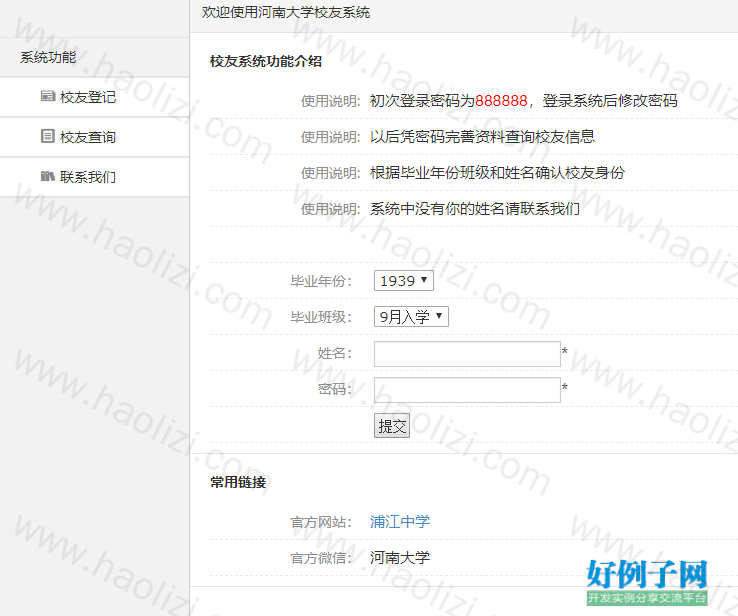Click the 常用链接 section heading
Viewport: 738px width, 616px height.
coord(238,482)
